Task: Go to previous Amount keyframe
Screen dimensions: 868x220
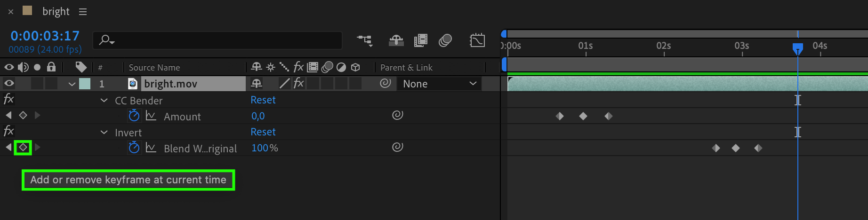Action: [8, 116]
